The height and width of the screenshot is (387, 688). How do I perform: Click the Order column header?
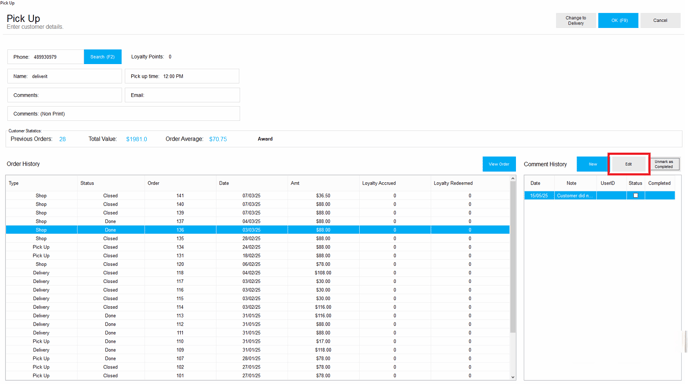point(180,183)
